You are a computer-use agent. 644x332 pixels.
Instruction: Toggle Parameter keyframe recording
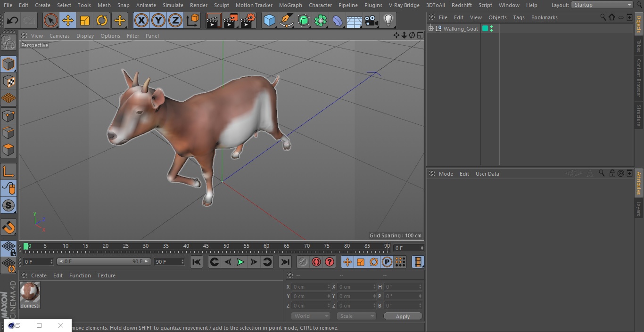point(387,262)
